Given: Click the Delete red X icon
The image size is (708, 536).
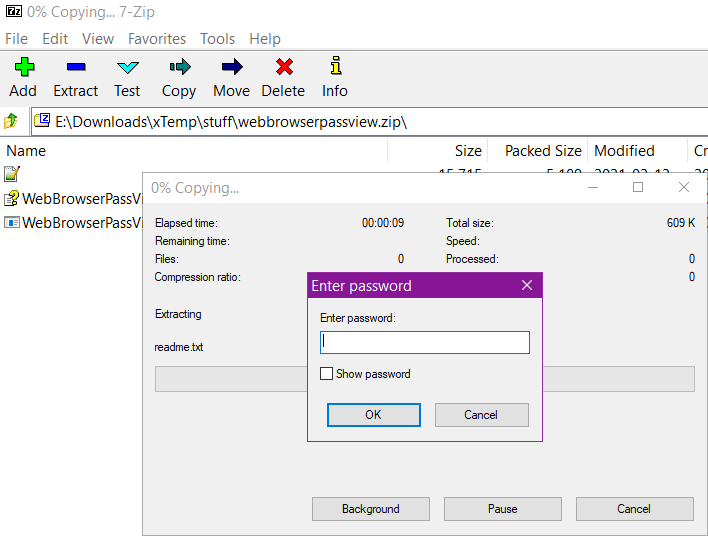Looking at the screenshot, I should [x=284, y=67].
